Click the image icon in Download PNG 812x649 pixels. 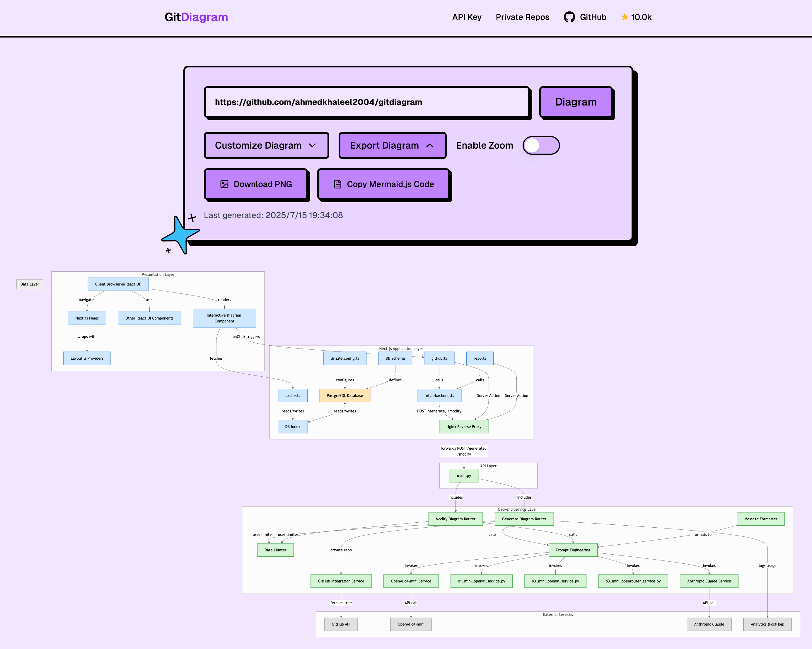224,184
